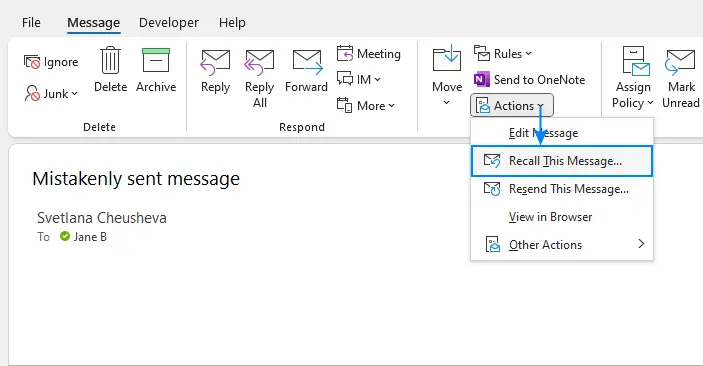
Task: Open the Junk dropdown
Action: (51, 93)
